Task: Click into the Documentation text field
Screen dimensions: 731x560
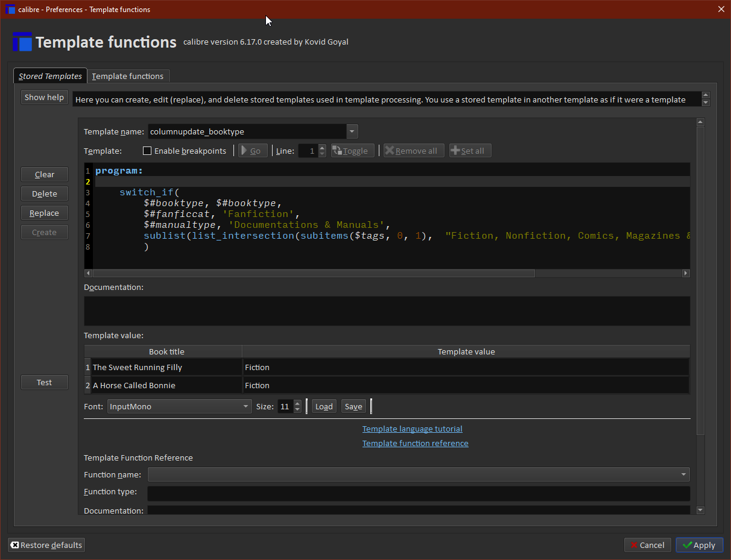Action: click(x=386, y=311)
